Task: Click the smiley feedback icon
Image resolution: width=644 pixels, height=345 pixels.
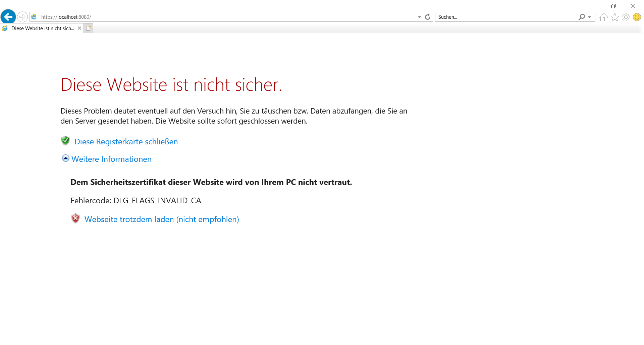Action: point(637,17)
